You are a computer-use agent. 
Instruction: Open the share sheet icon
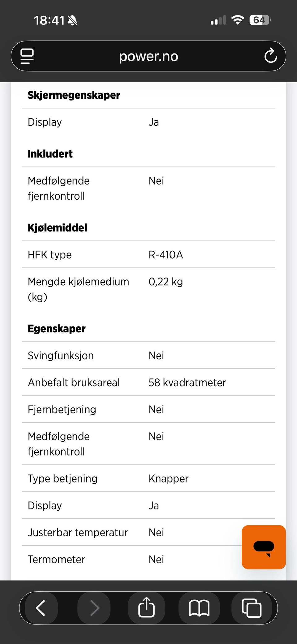146,608
